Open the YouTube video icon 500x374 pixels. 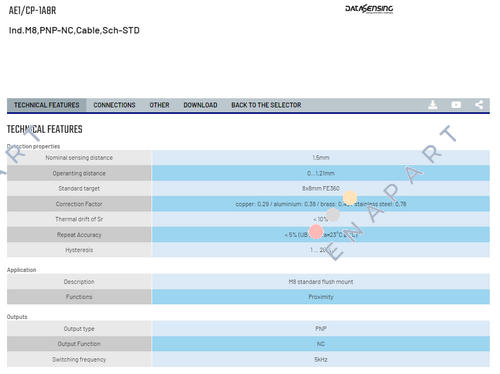point(456,105)
